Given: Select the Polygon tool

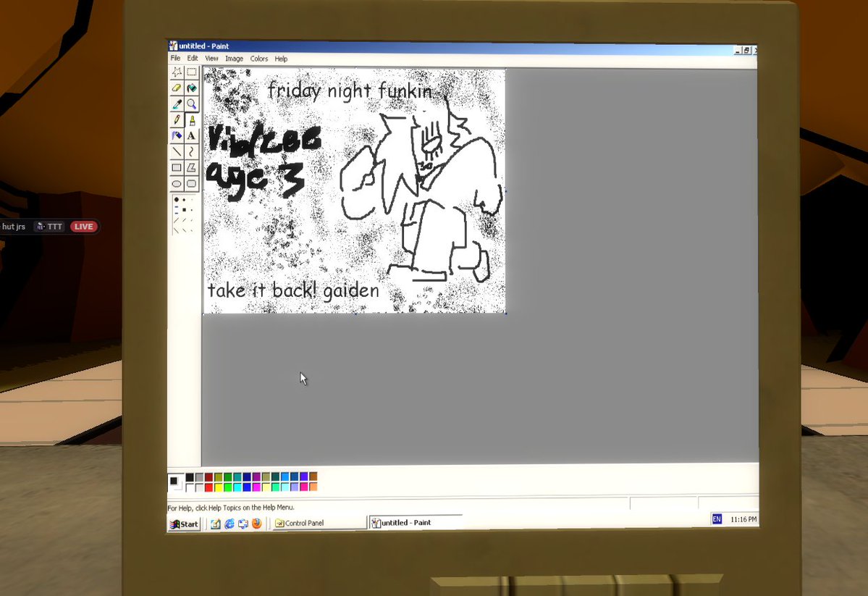Looking at the screenshot, I should pos(192,167).
